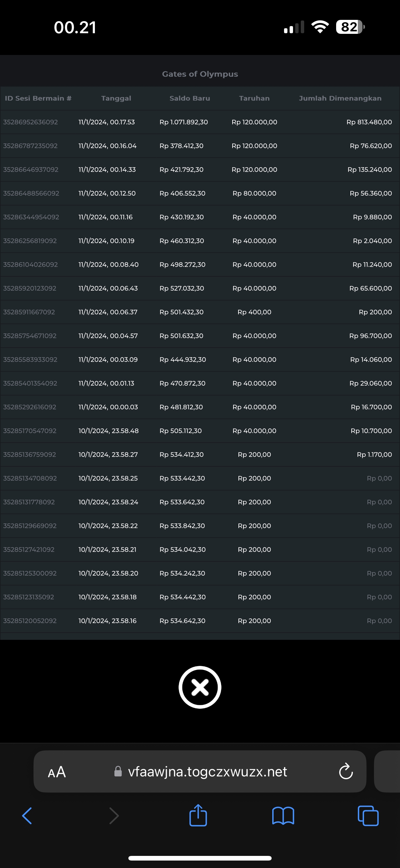Open the Safari share sheet

198,816
